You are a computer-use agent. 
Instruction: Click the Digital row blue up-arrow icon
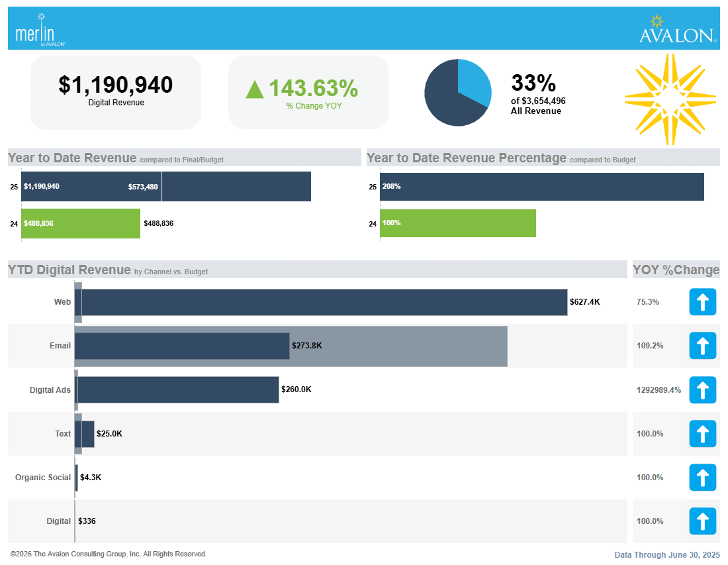pos(702,521)
